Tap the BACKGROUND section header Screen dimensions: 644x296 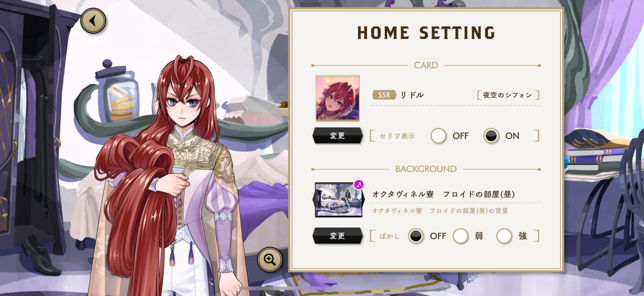pos(426,169)
